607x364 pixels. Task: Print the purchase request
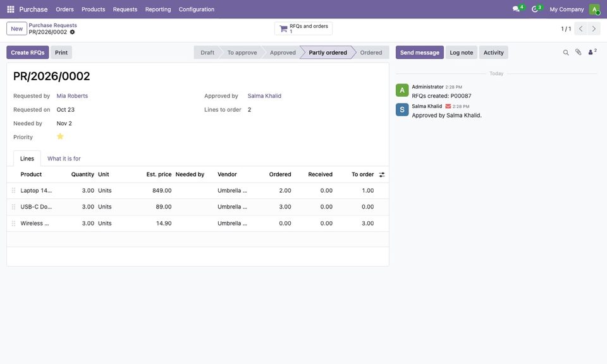coord(61,52)
